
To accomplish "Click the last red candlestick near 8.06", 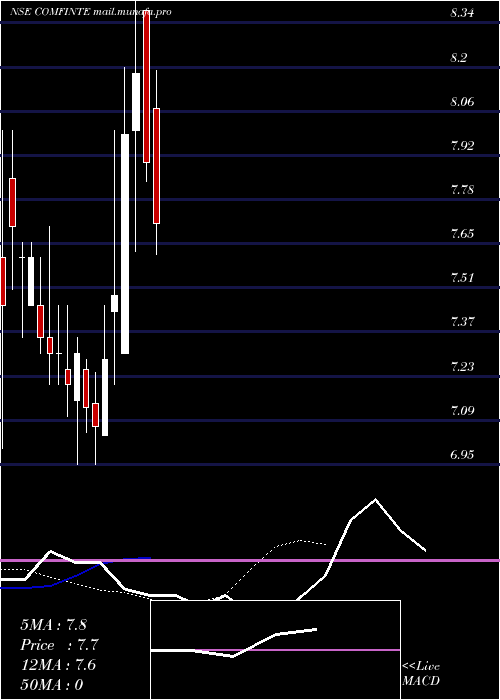I will 156,166.
